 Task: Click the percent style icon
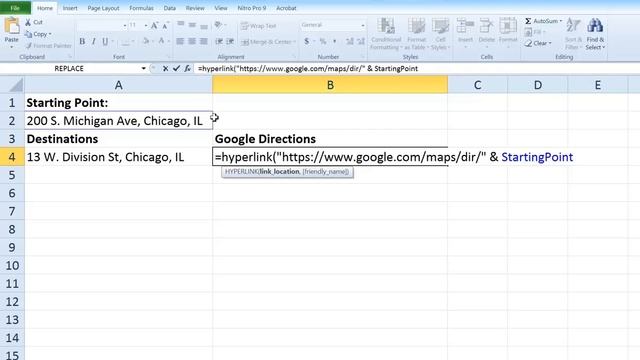[x=323, y=41]
